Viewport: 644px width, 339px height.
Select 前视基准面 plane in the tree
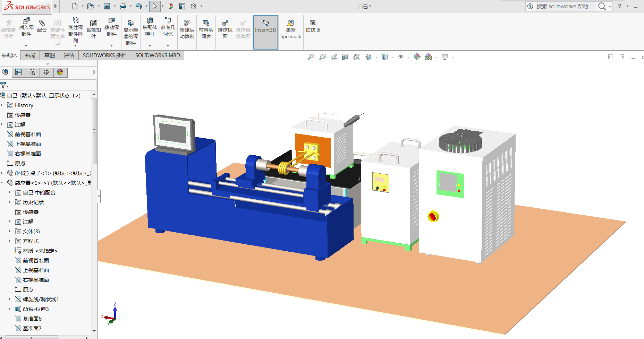(x=28, y=134)
